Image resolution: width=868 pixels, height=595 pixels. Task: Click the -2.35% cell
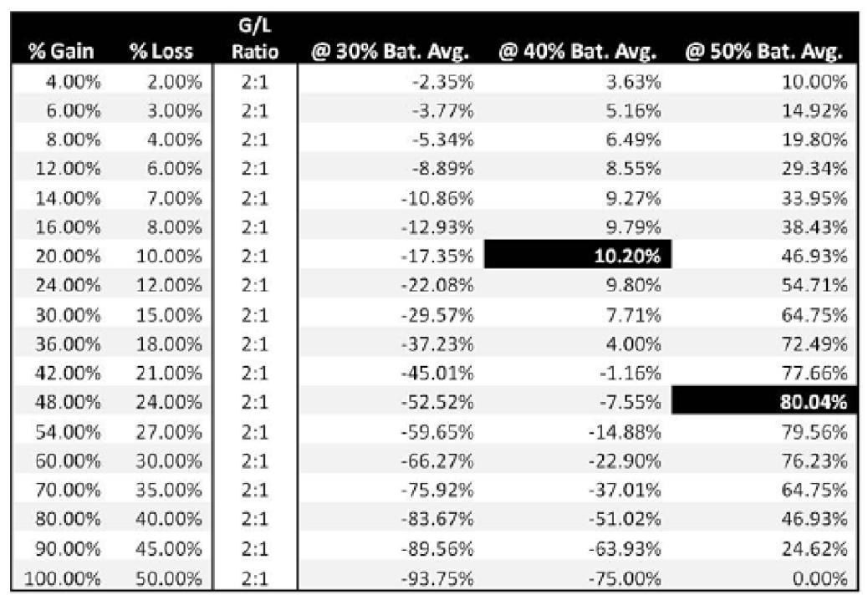443,82
